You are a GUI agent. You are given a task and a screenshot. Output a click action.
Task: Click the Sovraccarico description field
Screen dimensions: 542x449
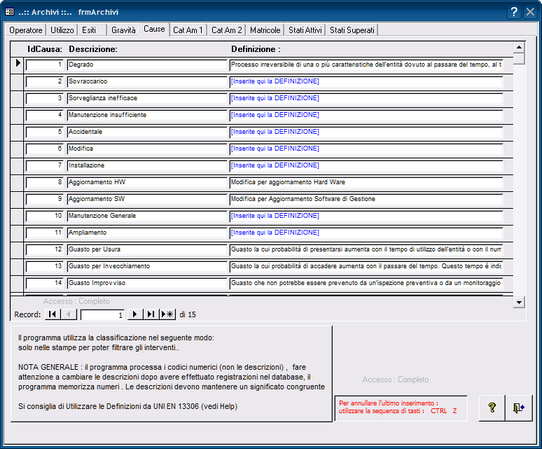click(147, 82)
